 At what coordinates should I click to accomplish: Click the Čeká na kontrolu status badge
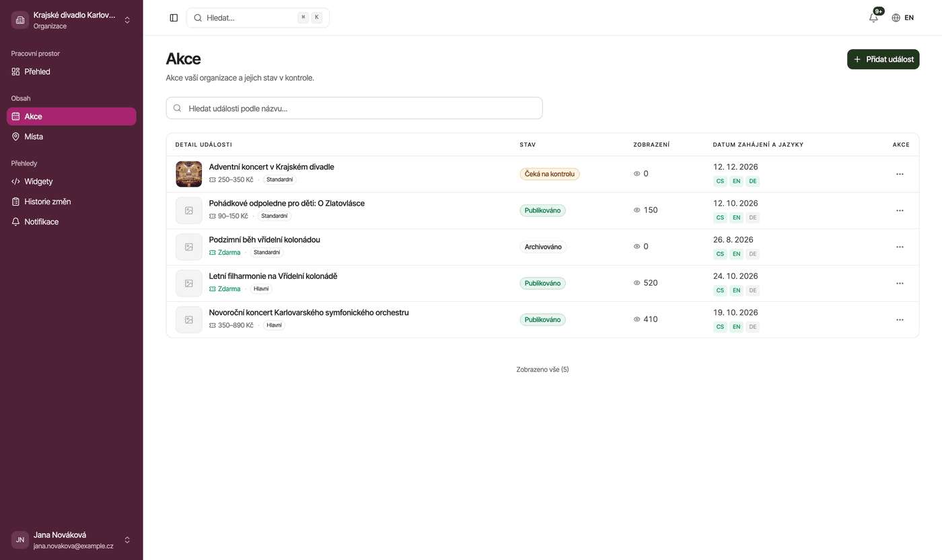coord(550,174)
